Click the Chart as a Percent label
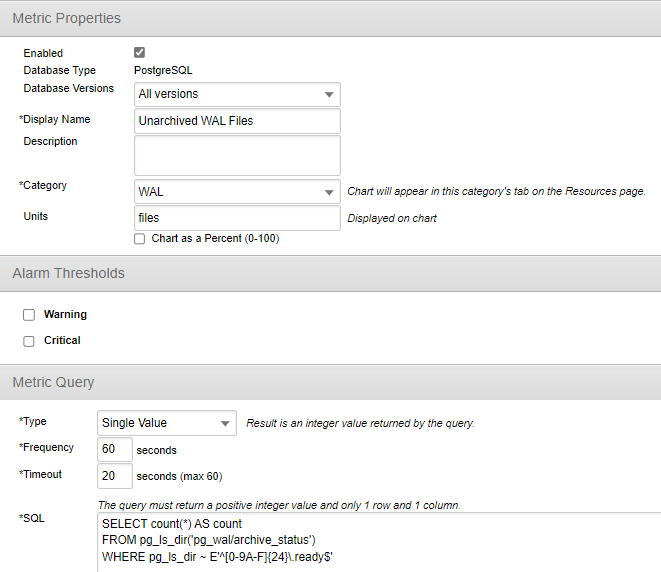The image size is (661, 572). click(x=212, y=239)
